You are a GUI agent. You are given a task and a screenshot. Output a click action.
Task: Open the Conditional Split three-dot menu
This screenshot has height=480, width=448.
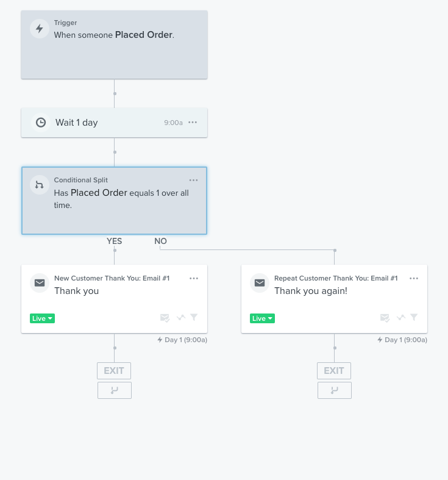pyautogui.click(x=193, y=181)
